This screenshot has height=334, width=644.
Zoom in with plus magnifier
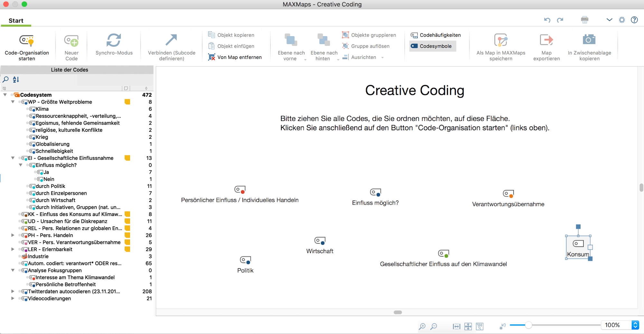pos(422,326)
